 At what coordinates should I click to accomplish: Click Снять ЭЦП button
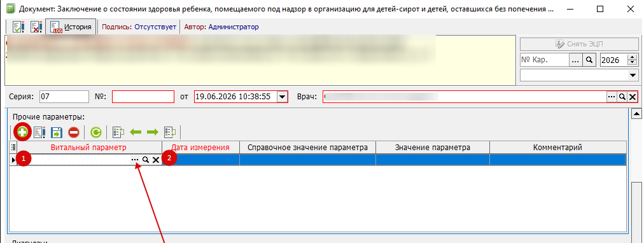(x=580, y=44)
